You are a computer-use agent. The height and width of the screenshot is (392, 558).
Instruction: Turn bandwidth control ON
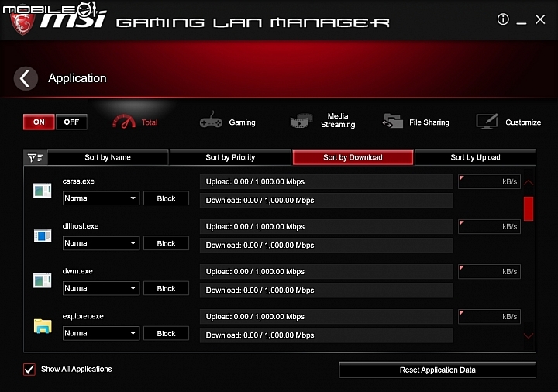(x=39, y=122)
